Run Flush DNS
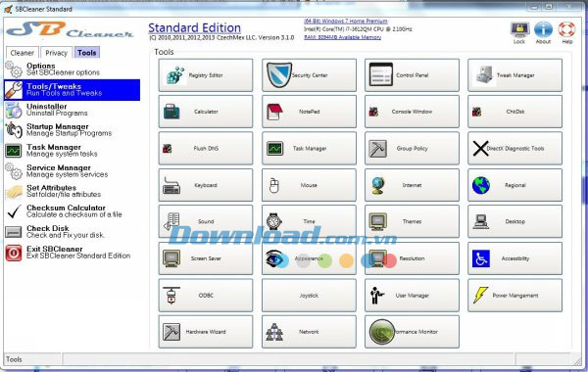The height and width of the screenshot is (372, 588). click(x=206, y=149)
